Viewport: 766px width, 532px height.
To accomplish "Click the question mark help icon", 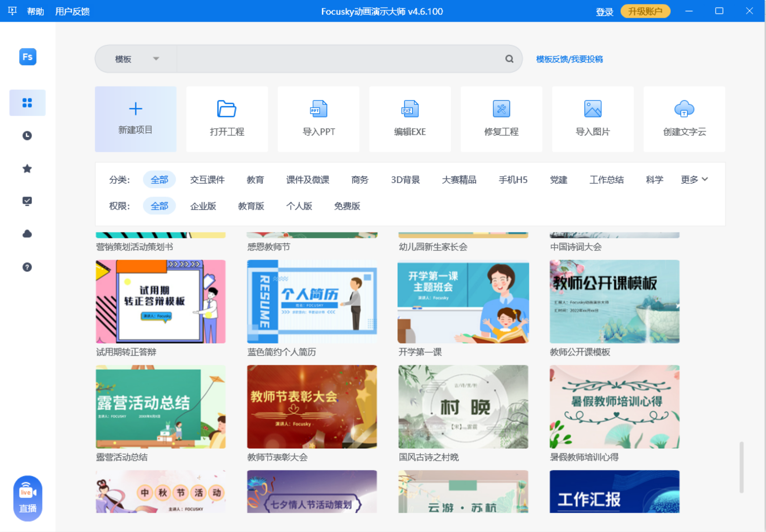I will [x=27, y=267].
